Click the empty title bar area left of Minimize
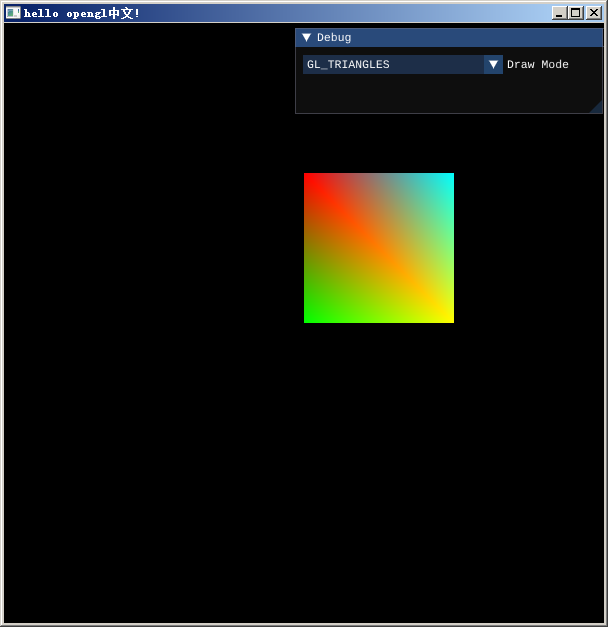 [x=350, y=13]
